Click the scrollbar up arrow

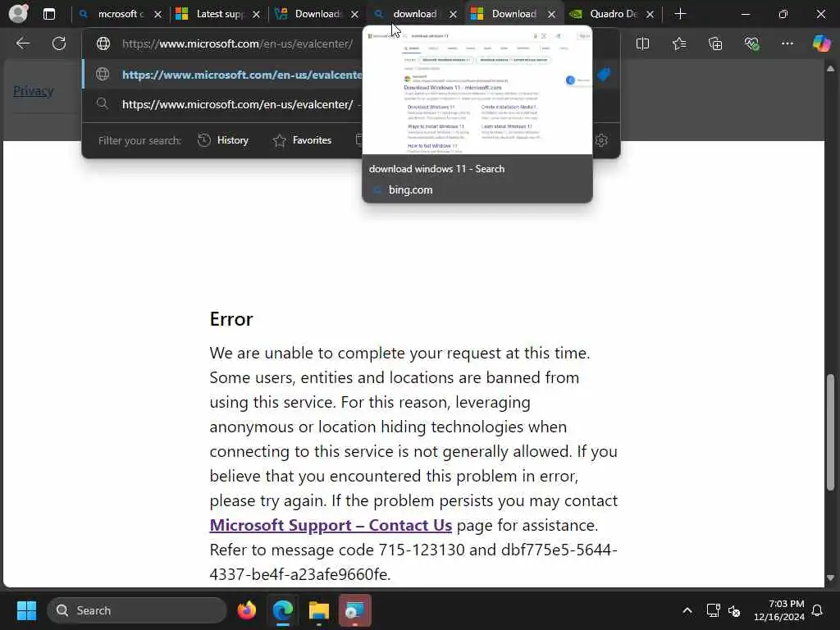pos(830,69)
